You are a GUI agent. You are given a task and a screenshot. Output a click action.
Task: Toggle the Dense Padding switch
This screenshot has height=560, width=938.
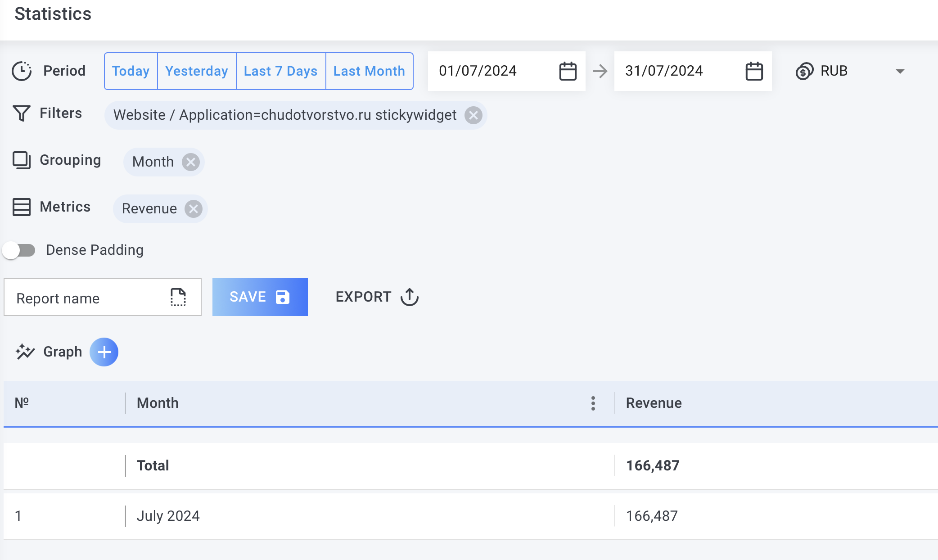(x=19, y=250)
